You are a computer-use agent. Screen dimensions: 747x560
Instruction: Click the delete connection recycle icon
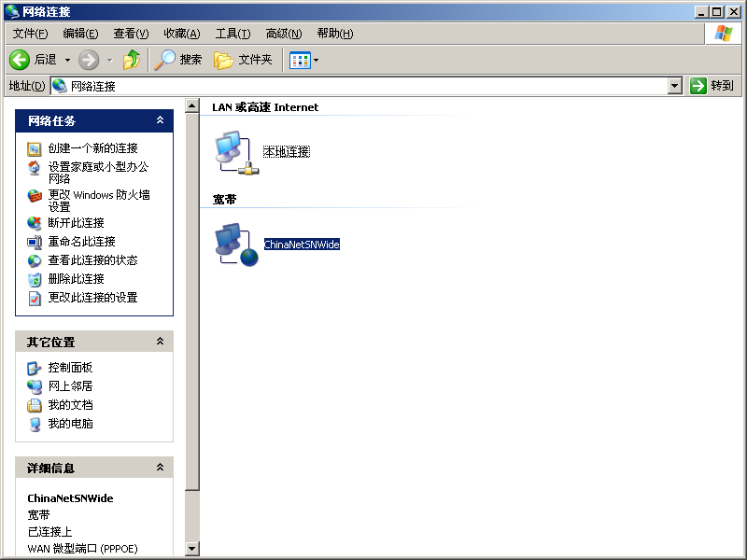point(35,279)
